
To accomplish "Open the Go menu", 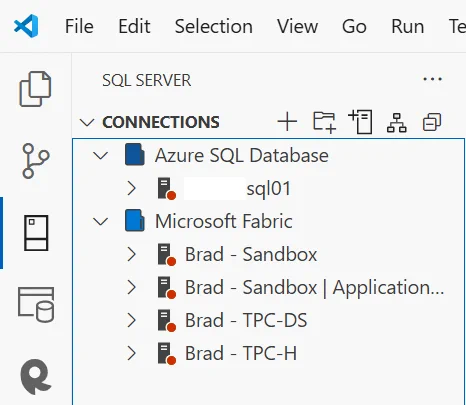I will click(x=354, y=26).
